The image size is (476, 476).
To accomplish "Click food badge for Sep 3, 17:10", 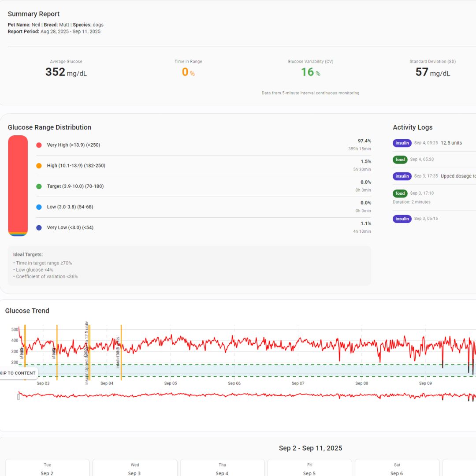I will point(400,193).
